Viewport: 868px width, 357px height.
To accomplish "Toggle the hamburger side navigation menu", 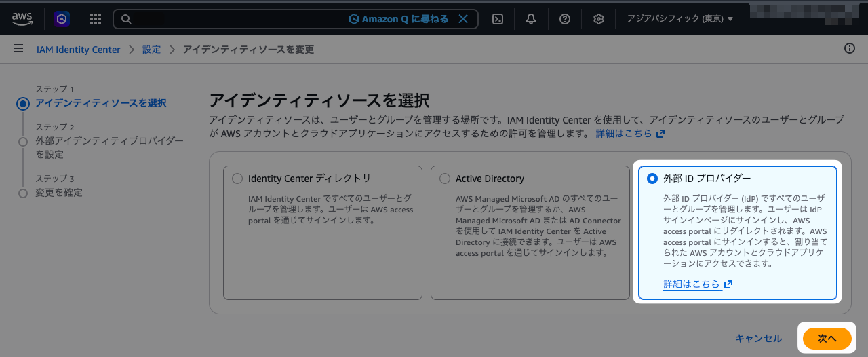I will 18,49.
